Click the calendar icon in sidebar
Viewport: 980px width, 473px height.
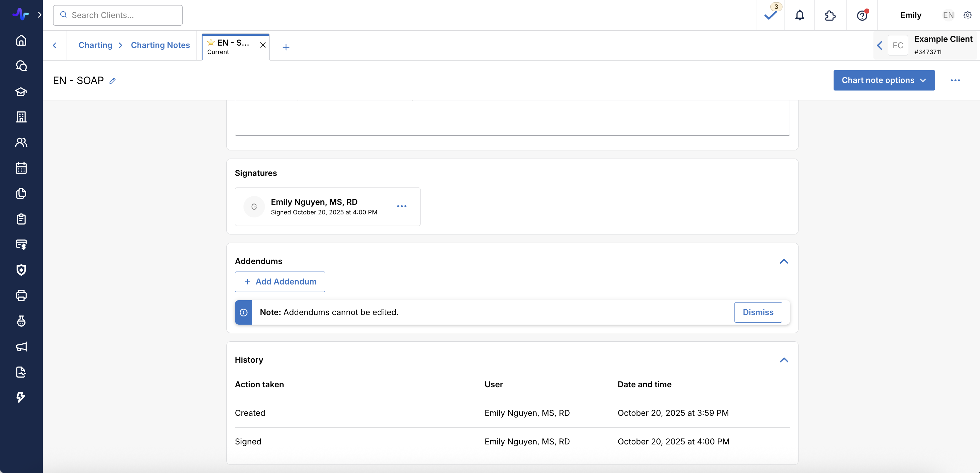pos(21,168)
